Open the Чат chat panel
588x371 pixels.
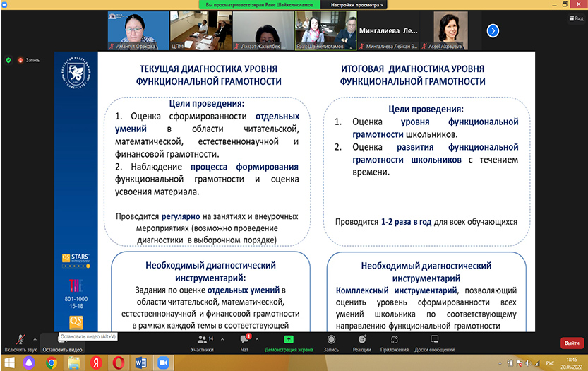(x=244, y=341)
